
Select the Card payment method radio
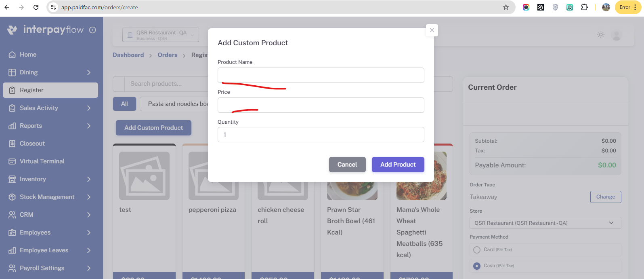point(477,250)
